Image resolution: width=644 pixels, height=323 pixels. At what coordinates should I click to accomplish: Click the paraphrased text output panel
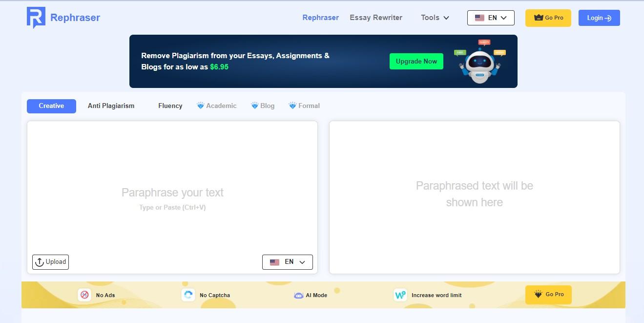tap(475, 197)
